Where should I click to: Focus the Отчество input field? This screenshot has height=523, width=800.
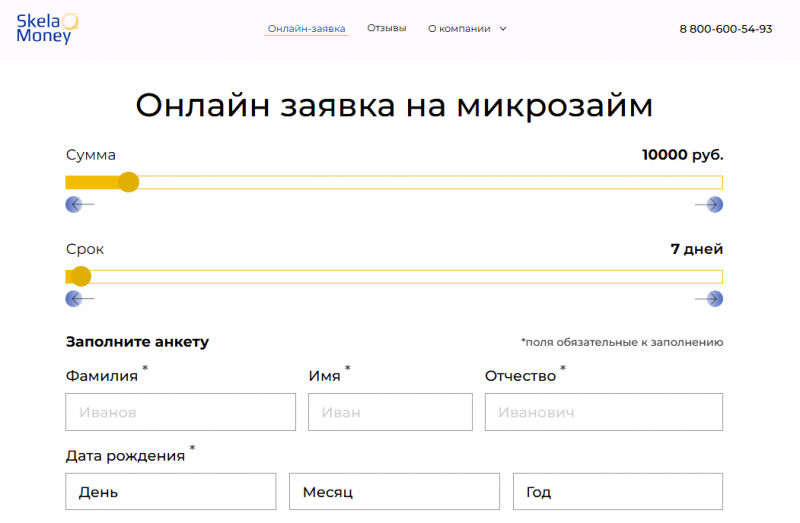click(604, 412)
